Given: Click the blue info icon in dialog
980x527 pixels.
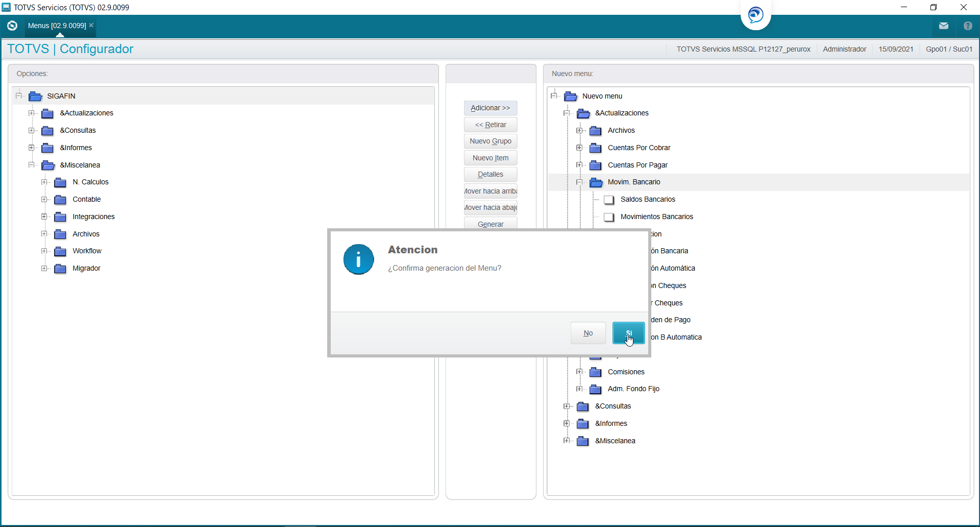Looking at the screenshot, I should [x=358, y=259].
